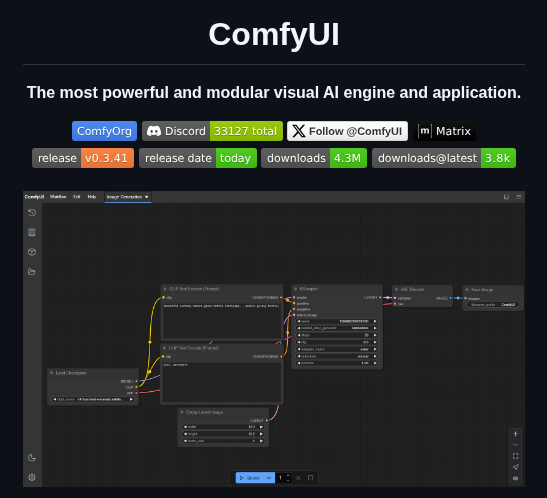Image resolution: width=547 pixels, height=498 pixels.
Task: Collapse the upper CLIP Text Encode node dot
Action: 165,289
